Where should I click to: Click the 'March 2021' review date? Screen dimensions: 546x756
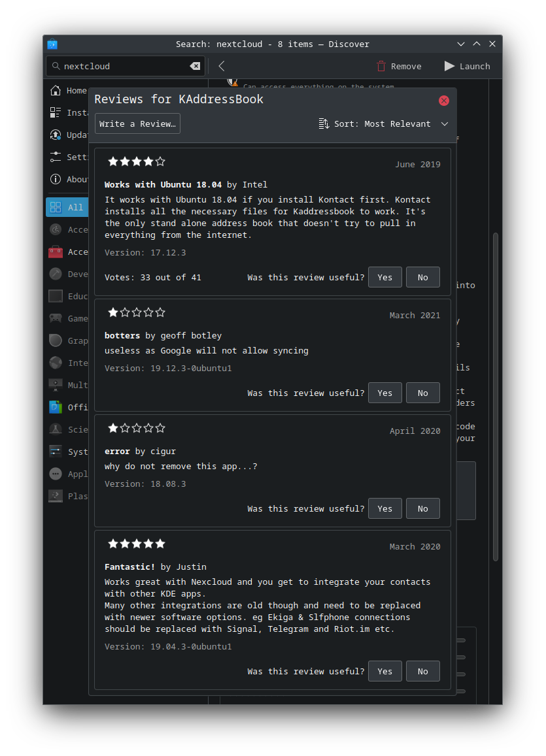click(x=415, y=316)
